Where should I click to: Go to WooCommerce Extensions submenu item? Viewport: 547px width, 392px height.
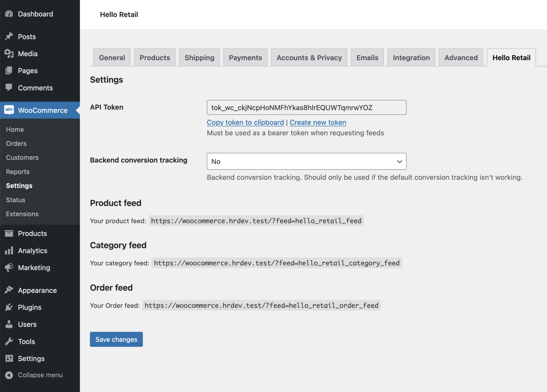click(x=22, y=214)
